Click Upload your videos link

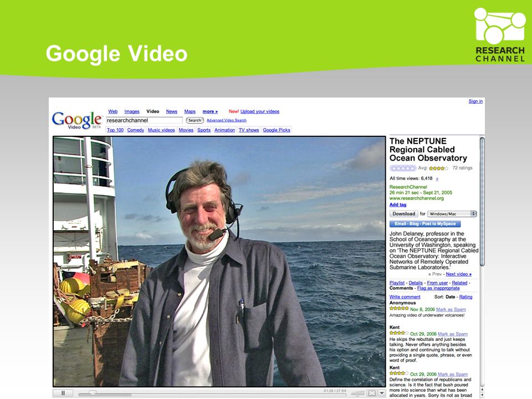pos(260,111)
